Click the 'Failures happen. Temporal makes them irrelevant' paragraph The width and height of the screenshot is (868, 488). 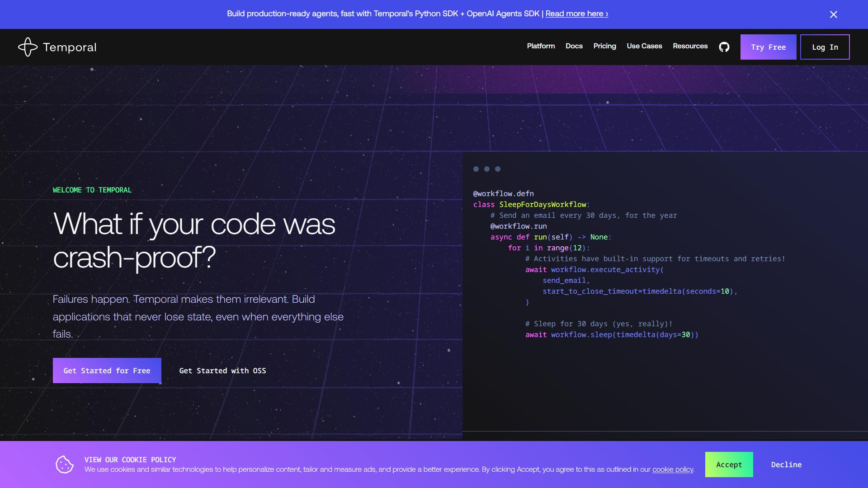pos(198,317)
